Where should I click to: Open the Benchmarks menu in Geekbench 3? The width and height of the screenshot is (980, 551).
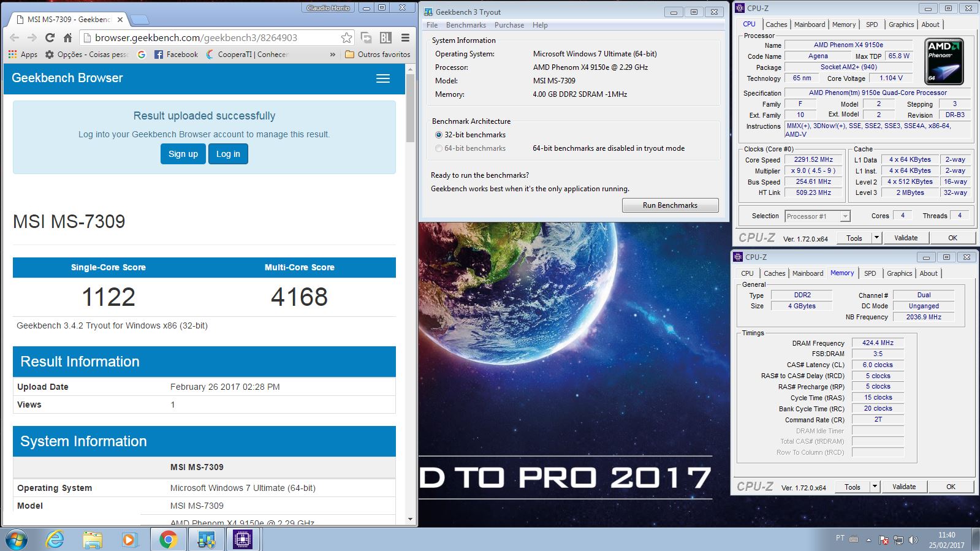(466, 25)
